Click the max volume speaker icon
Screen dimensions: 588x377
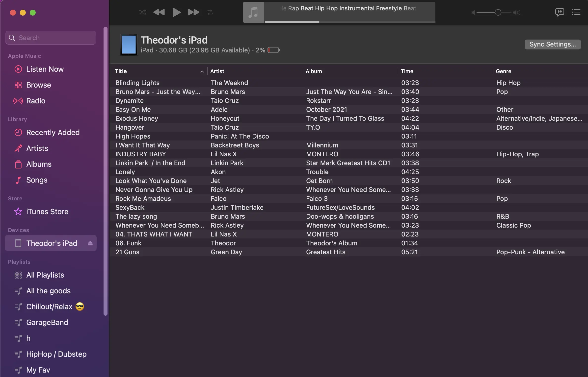click(x=517, y=12)
